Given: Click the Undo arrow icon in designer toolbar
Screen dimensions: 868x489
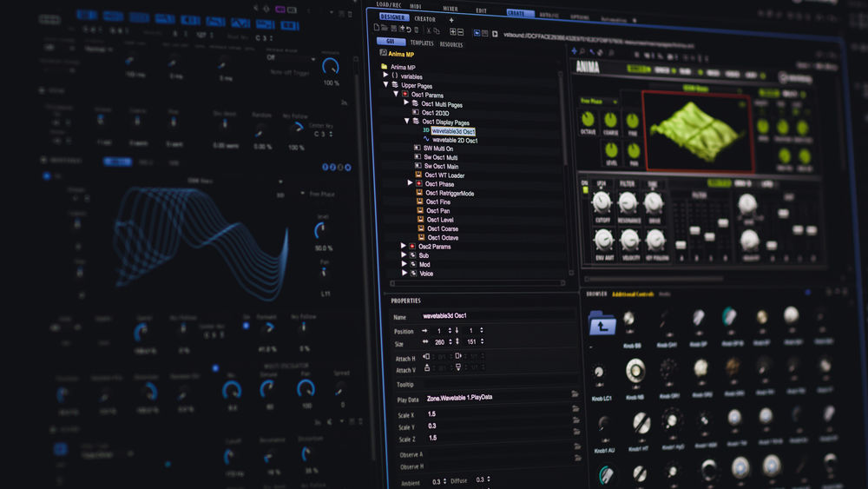Looking at the screenshot, I should [409, 30].
